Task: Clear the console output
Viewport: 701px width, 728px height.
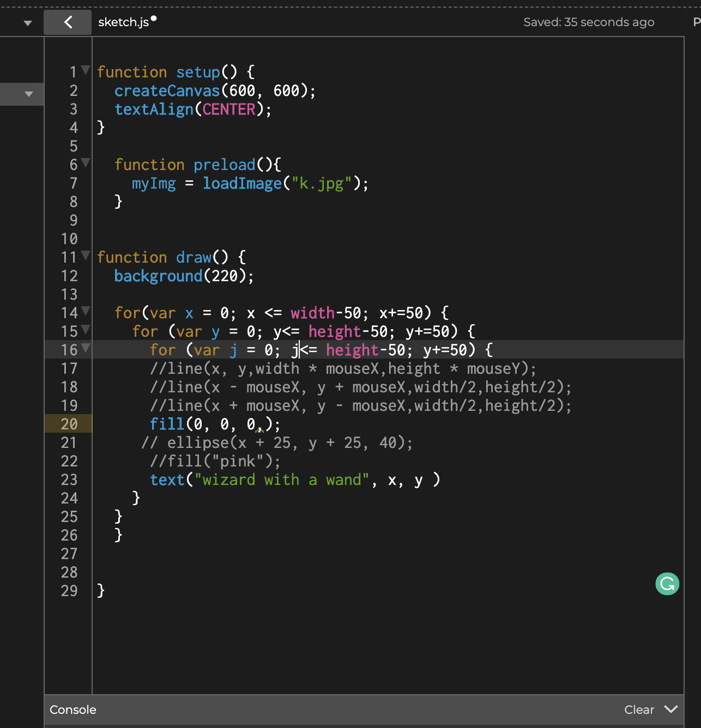Action: [639, 709]
